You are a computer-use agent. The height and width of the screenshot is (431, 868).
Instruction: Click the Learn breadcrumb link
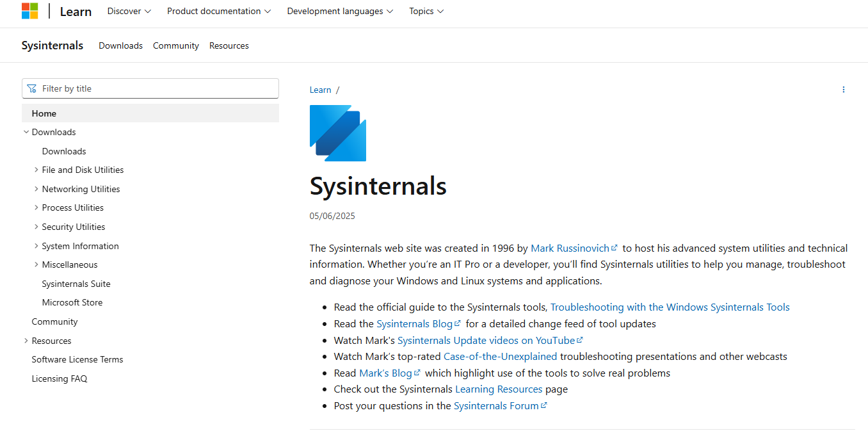(320, 90)
